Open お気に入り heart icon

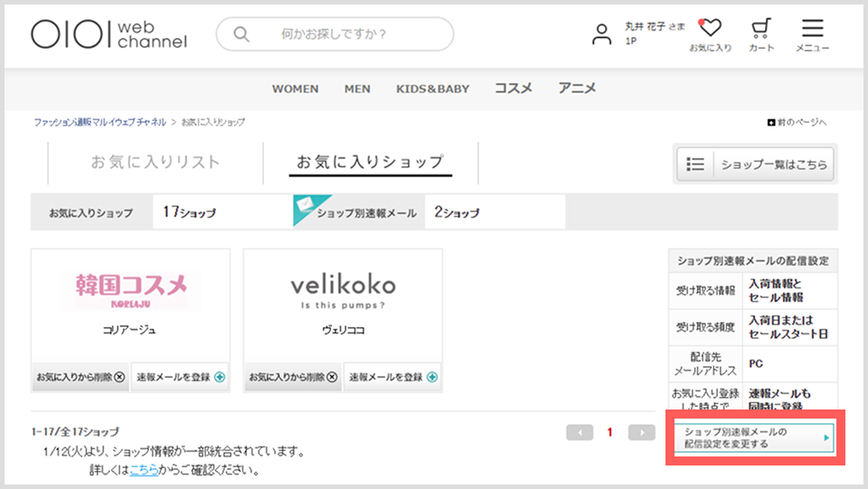tap(711, 35)
